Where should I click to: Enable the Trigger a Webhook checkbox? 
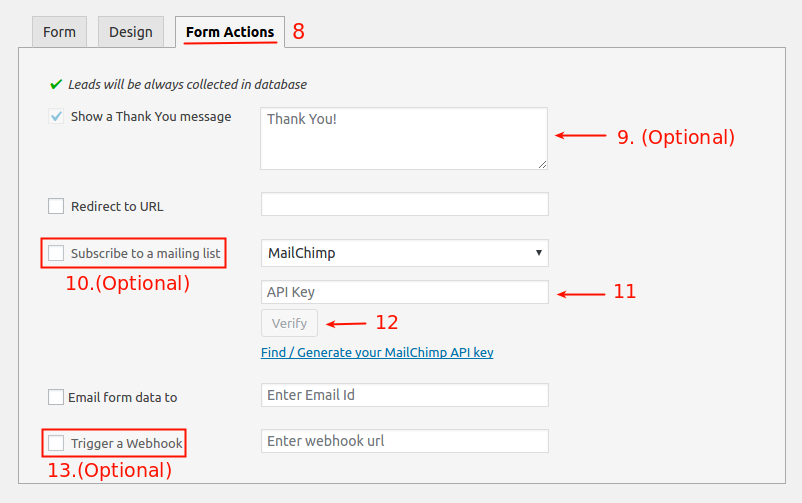(x=56, y=443)
